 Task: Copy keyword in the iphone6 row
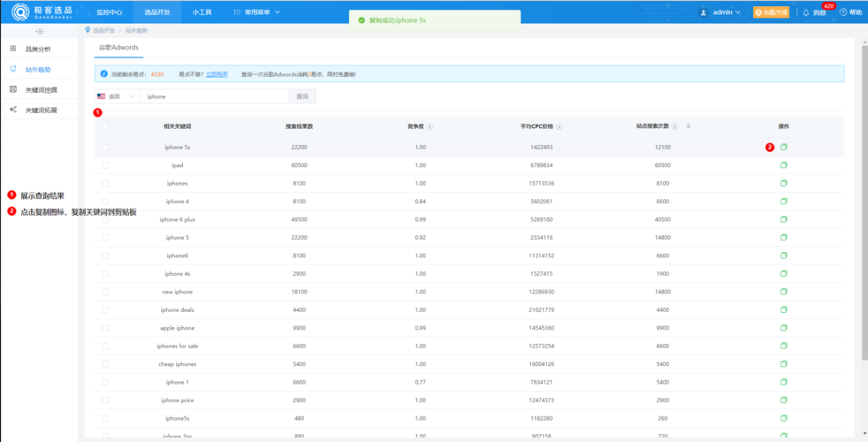click(783, 255)
